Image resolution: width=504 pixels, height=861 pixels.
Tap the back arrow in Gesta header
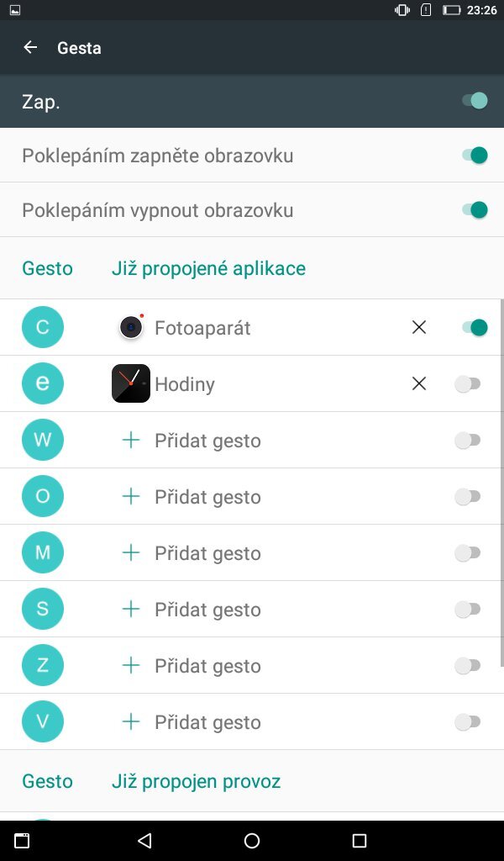30,48
